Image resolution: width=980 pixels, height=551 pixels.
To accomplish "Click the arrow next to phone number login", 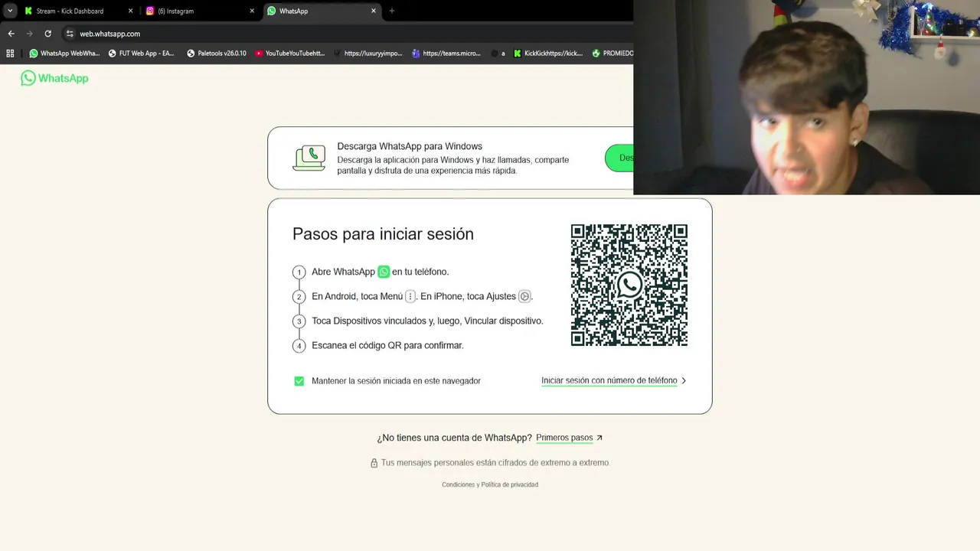I will click(x=684, y=380).
